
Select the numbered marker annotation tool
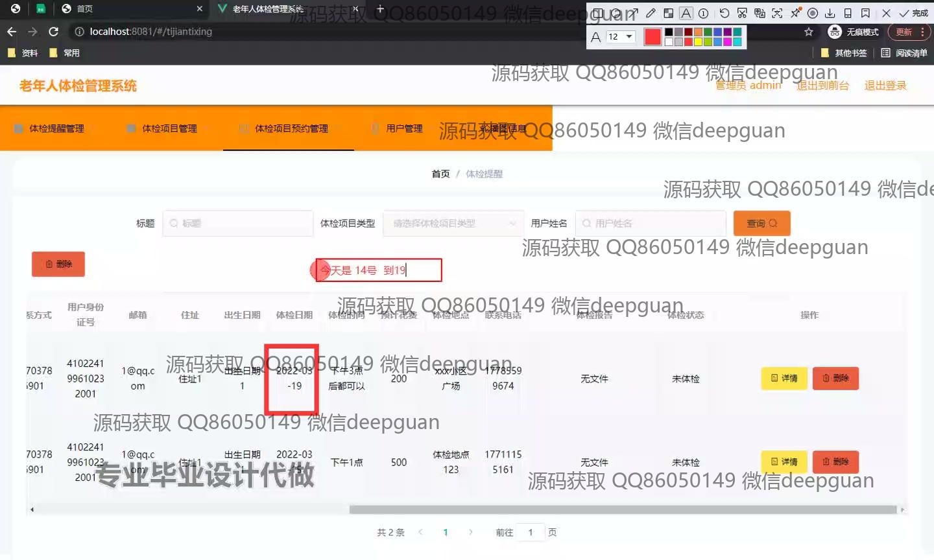[703, 13]
